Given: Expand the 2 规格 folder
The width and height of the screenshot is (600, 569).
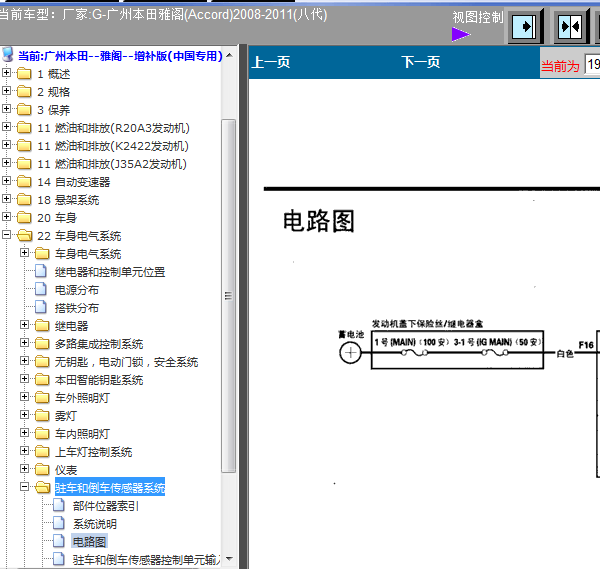Looking at the screenshot, I should (x=6, y=90).
